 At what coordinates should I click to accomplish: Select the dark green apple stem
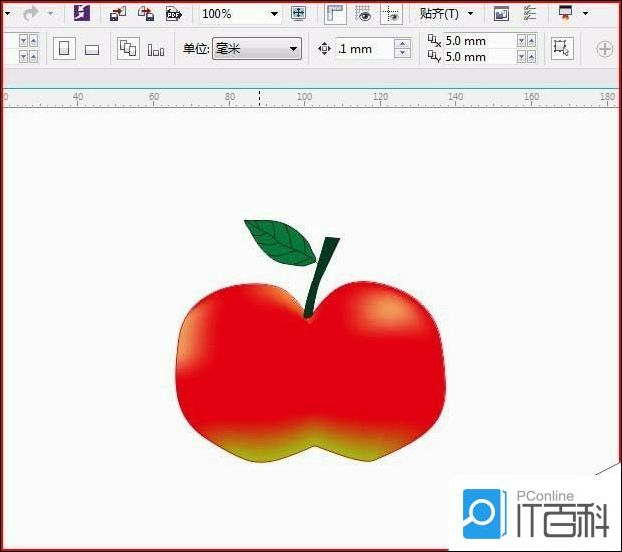pyautogui.click(x=321, y=277)
